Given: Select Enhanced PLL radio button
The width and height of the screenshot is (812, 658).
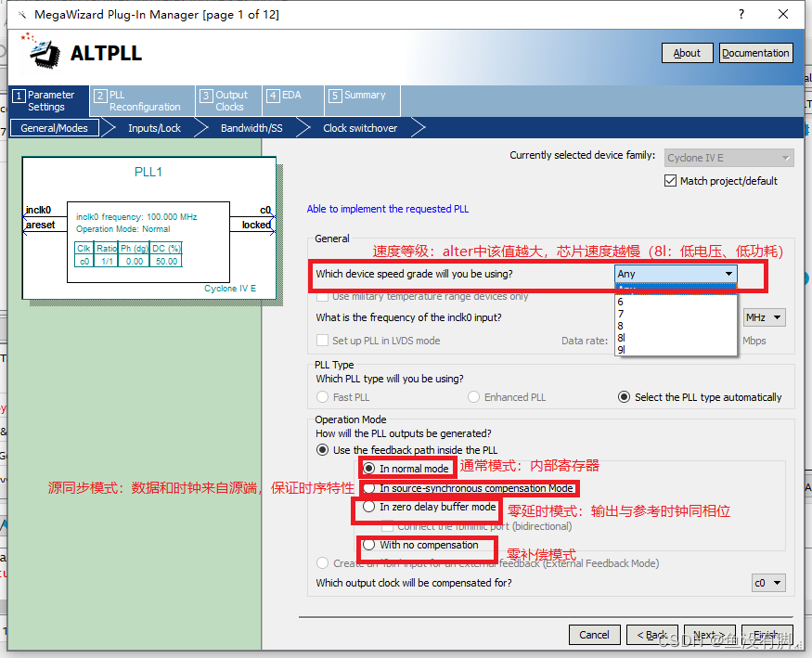Looking at the screenshot, I should 473,397.
